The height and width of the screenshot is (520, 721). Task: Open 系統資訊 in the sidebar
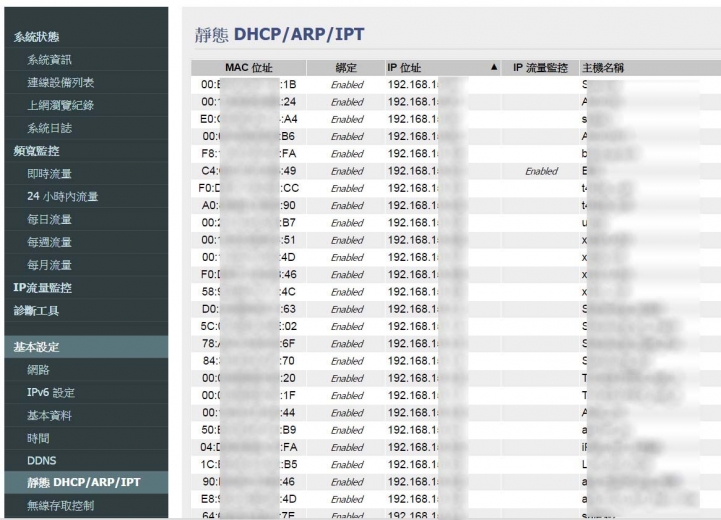coord(49,60)
